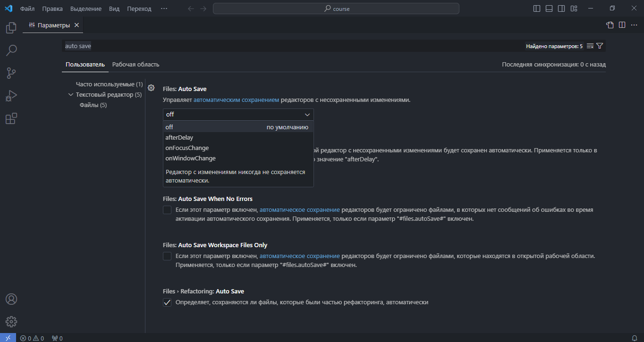Click the Manage gear icon in activity bar
The image size is (644, 342).
pyautogui.click(x=11, y=322)
